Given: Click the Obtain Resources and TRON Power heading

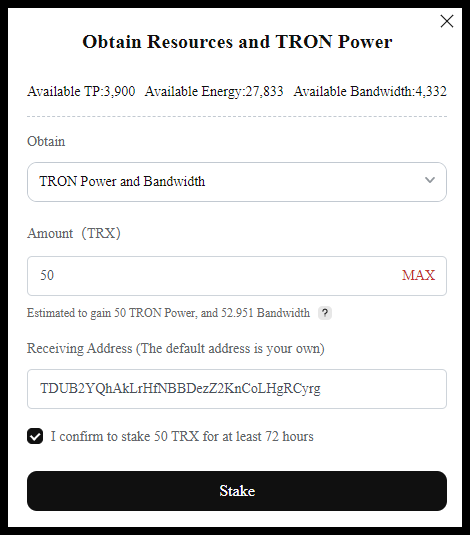Looking at the screenshot, I should point(237,42).
